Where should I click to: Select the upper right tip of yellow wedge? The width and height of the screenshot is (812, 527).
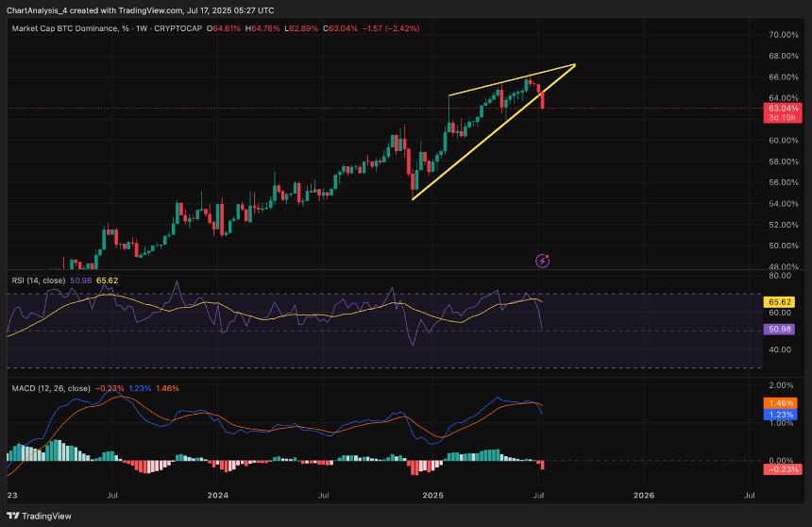(x=574, y=65)
